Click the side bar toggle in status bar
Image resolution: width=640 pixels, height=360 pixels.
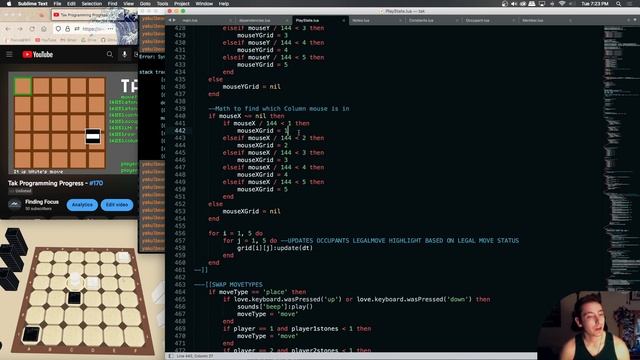pos(171,356)
